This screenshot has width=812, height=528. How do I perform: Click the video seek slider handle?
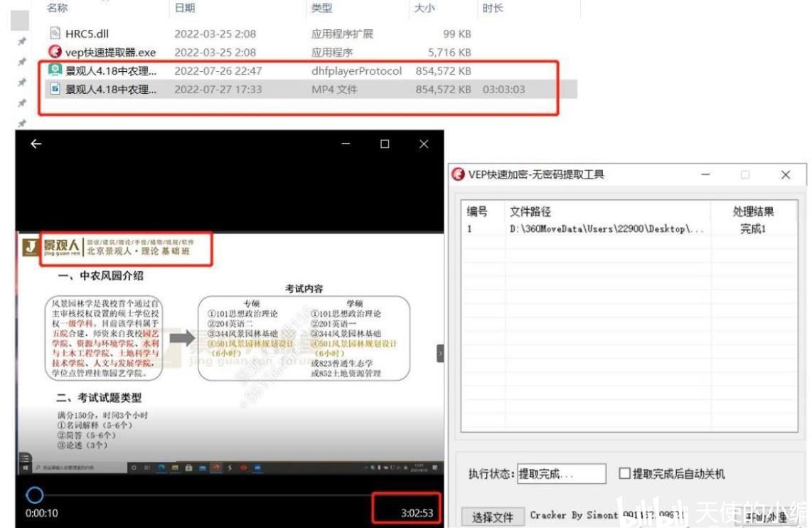[35, 495]
